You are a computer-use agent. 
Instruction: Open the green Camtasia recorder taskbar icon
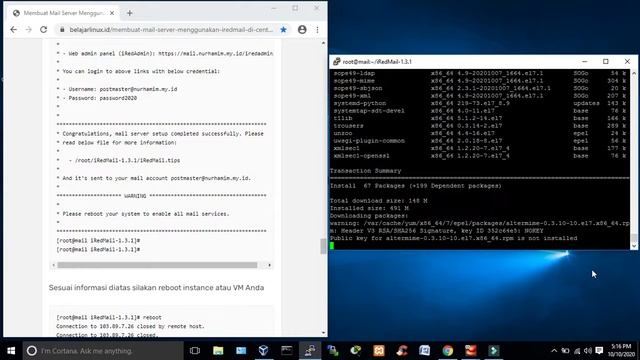click(493, 351)
